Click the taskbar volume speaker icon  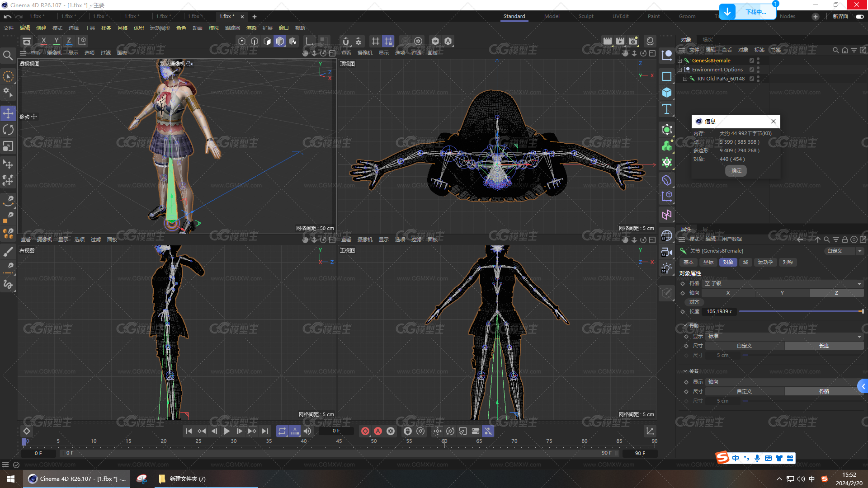click(801, 479)
